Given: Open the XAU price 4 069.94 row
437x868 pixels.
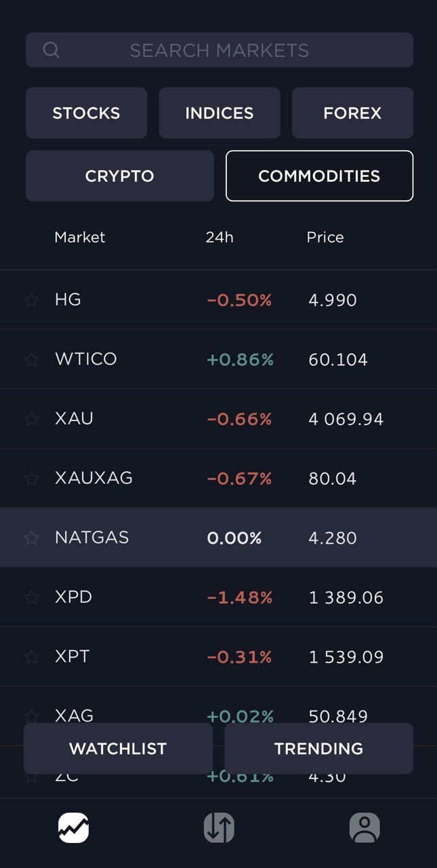Looking at the screenshot, I should coord(346,419).
